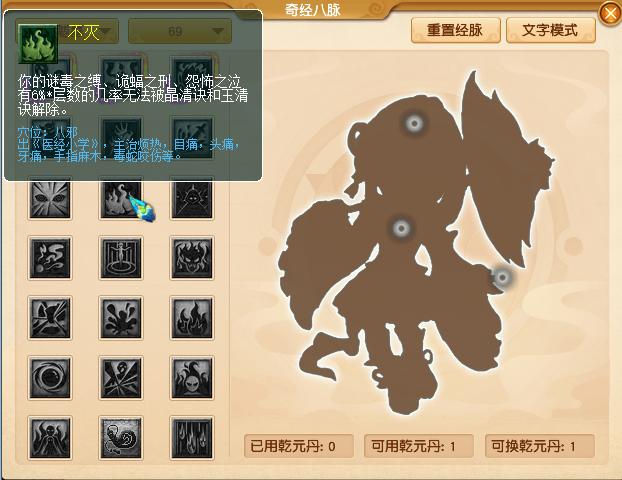Pick the flaming demon face skill icon
The width and height of the screenshot is (622, 480).
(192, 258)
